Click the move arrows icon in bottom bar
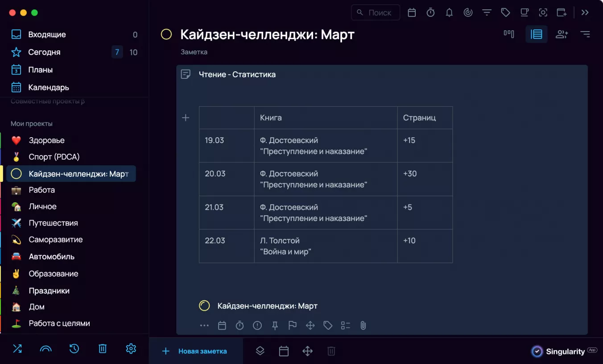This screenshot has width=603, height=364. point(308,351)
